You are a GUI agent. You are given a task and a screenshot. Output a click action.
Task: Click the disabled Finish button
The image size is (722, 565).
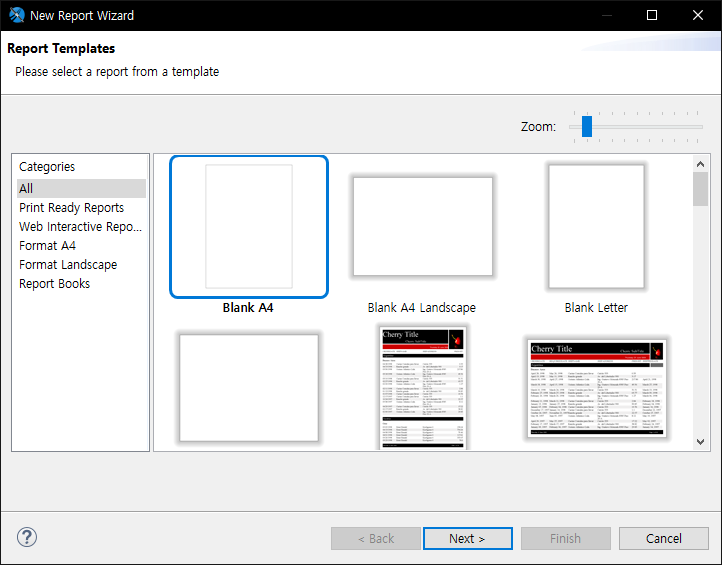click(x=565, y=538)
